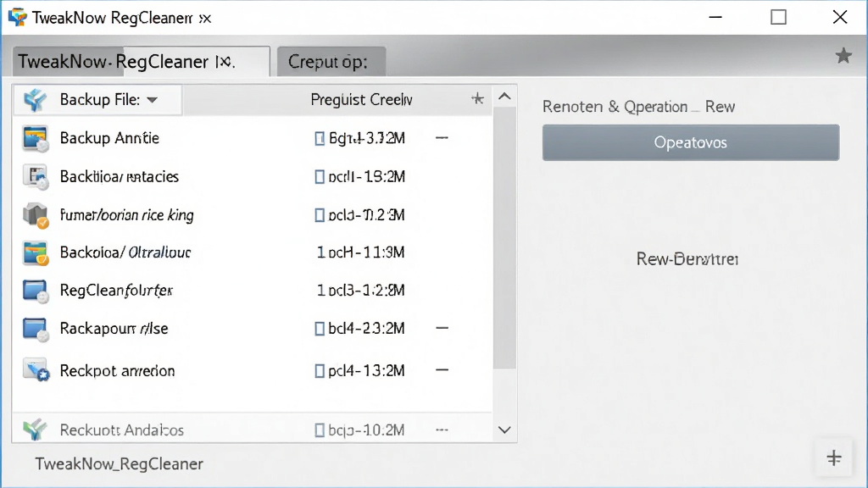Click the TweakNow_RegCleaner status text
Viewport: 868px width, 488px height.
[119, 464]
